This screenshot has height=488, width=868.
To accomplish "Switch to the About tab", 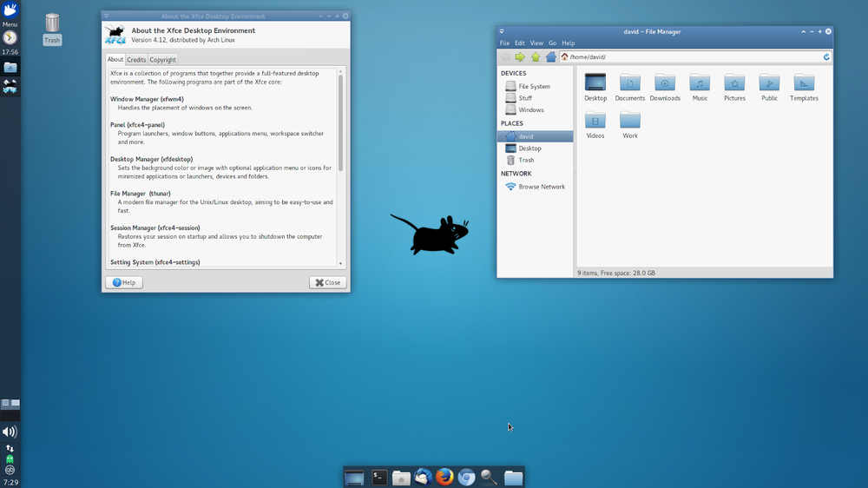I will pos(115,59).
